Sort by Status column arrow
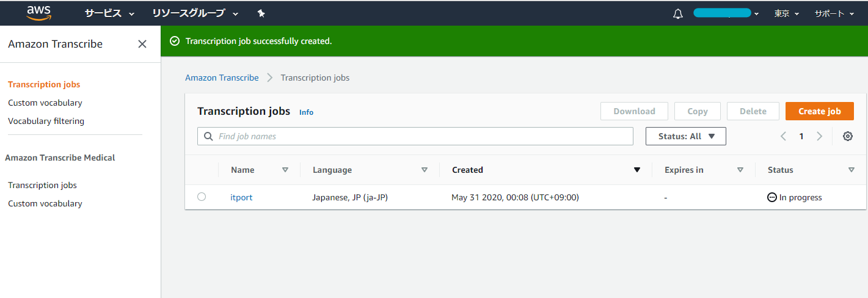The height and width of the screenshot is (298, 868). pyautogui.click(x=852, y=170)
